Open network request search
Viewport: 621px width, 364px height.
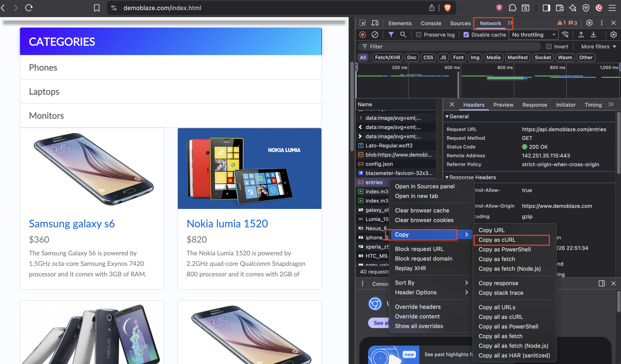point(403,35)
